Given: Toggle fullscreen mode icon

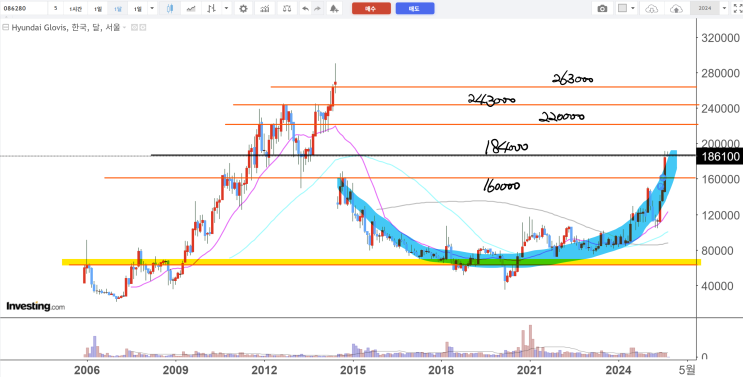Looking at the screenshot, I should point(737,9).
